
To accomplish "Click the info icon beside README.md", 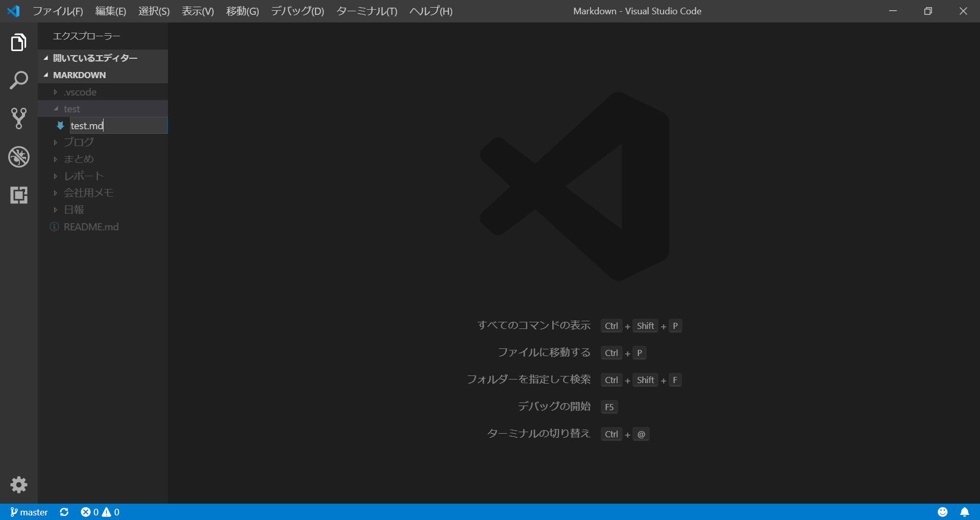I will pyautogui.click(x=54, y=226).
